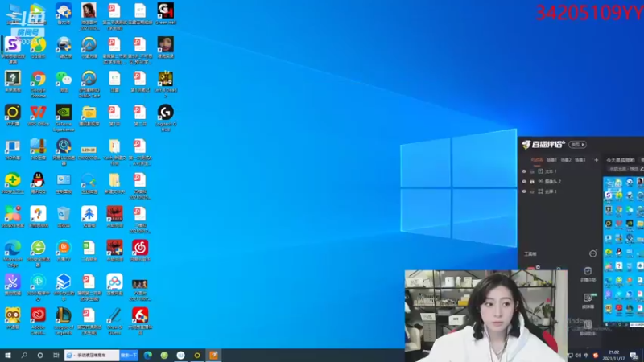Screen dimensions: 644x362
Task: Open the Windows Start menu
Action: tap(8, 356)
